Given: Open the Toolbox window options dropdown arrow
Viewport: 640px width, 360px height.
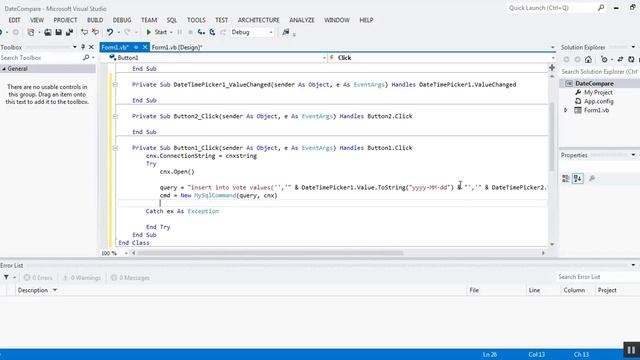Looking at the screenshot, I should point(75,47).
